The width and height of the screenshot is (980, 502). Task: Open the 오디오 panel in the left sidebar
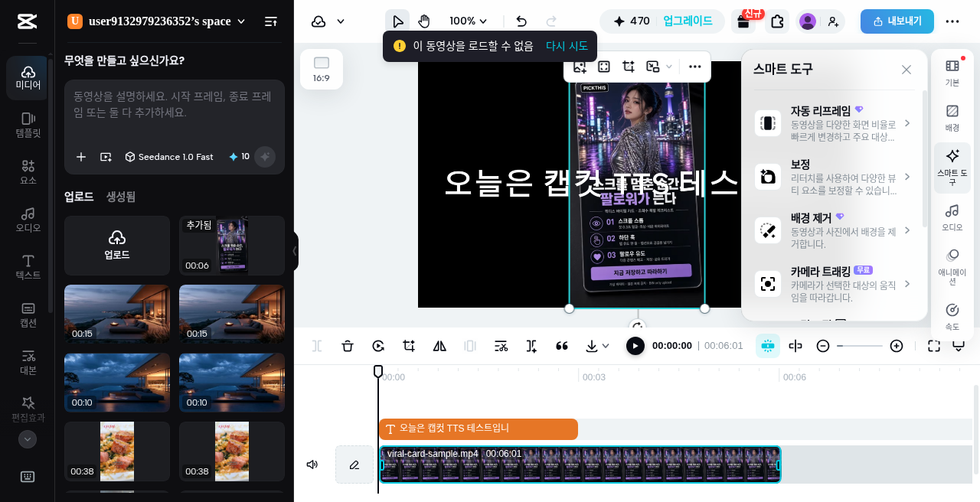(x=27, y=220)
